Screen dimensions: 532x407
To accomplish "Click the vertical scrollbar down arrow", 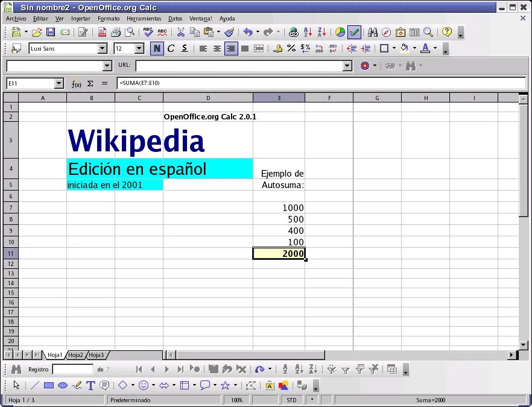I will [523, 345].
